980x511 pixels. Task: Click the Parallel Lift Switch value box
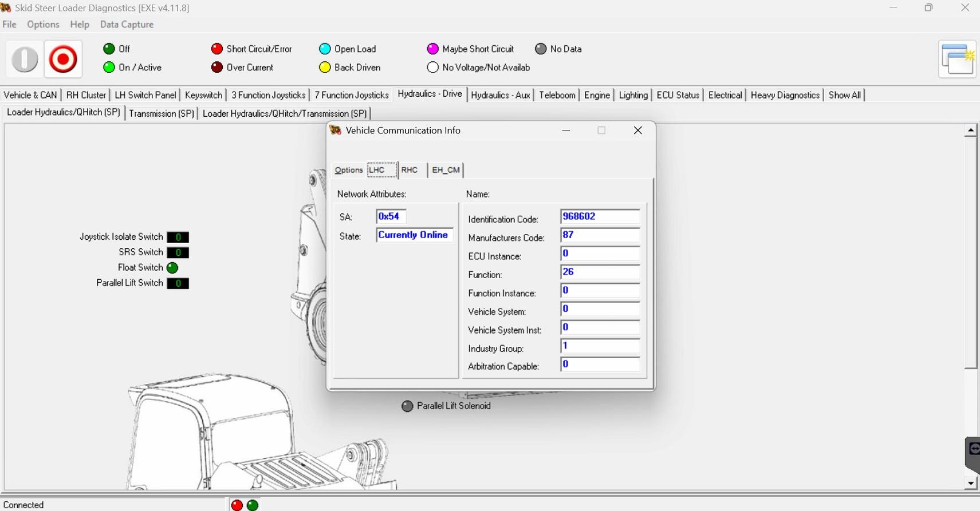[178, 283]
